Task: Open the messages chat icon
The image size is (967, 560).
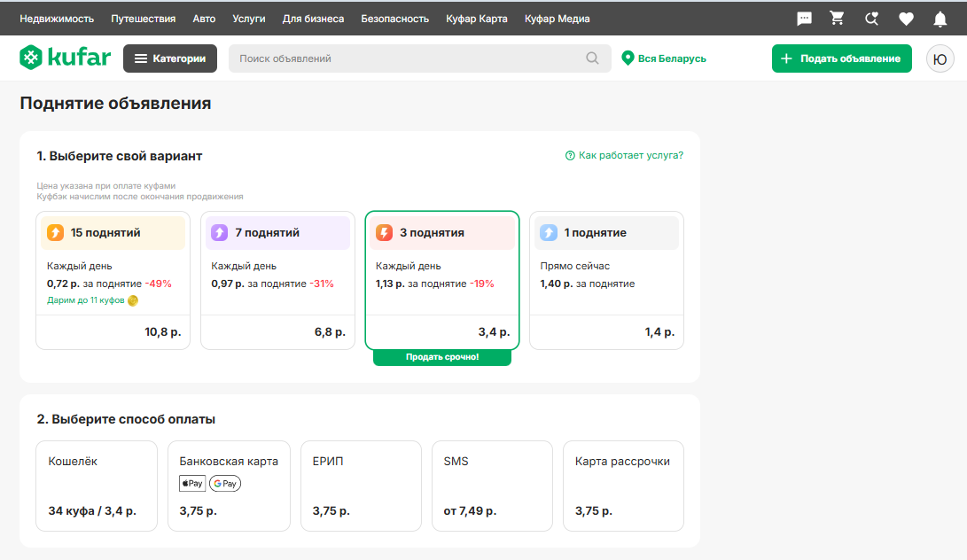Action: (804, 19)
